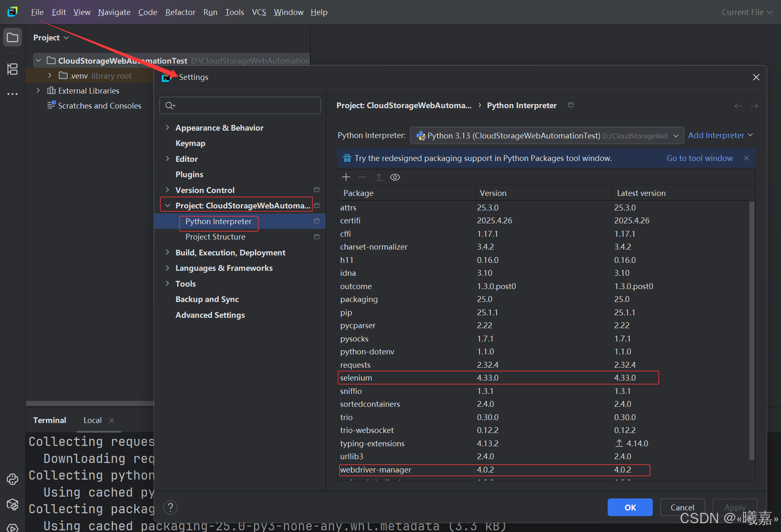Click the package list vertical scrollbar
The width and height of the screenshot is (781, 532).
(752, 331)
